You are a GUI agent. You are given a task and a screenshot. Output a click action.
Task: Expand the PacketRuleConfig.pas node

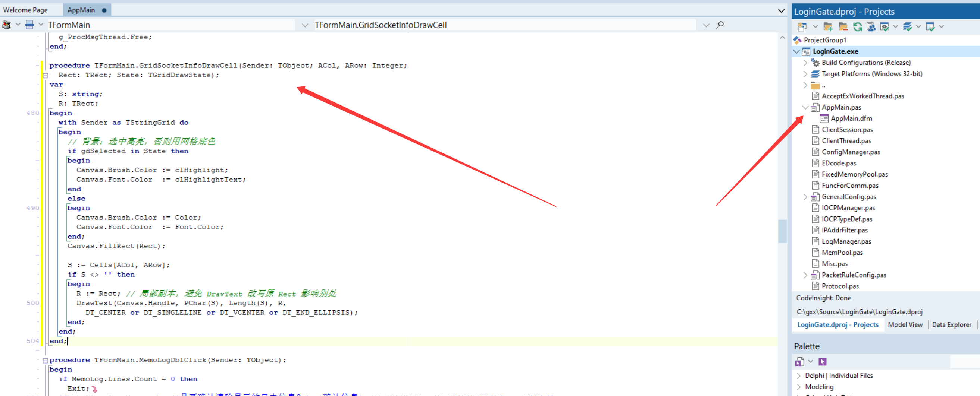click(x=805, y=275)
